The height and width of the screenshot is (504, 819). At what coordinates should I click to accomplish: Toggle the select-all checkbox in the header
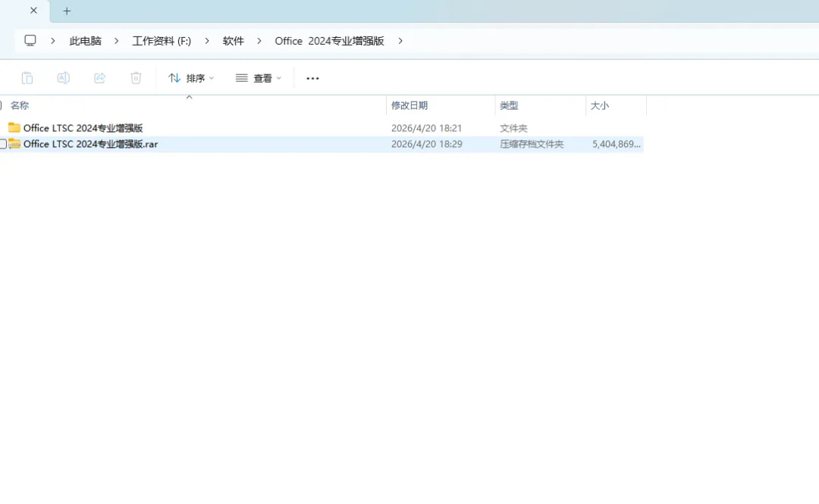pyautogui.click(x=1, y=105)
